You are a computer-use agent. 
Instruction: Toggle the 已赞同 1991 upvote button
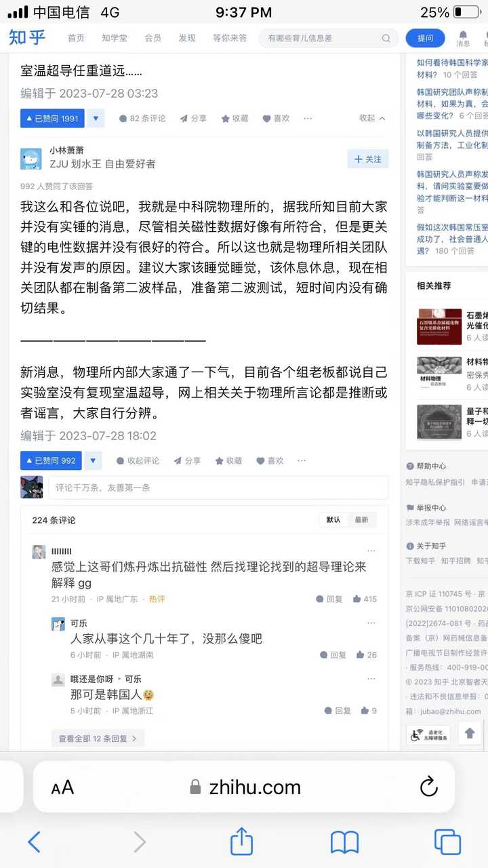click(x=52, y=118)
